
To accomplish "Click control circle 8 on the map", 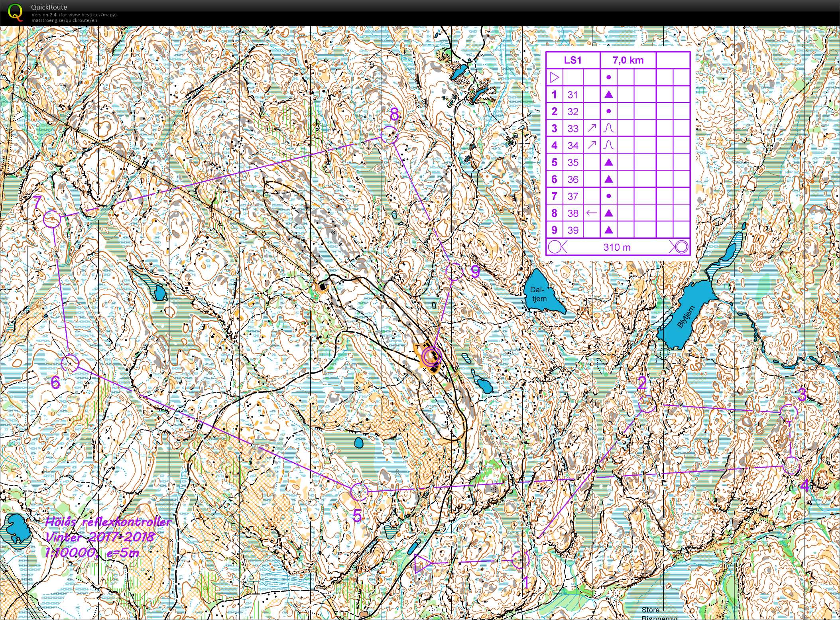I will click(x=390, y=135).
